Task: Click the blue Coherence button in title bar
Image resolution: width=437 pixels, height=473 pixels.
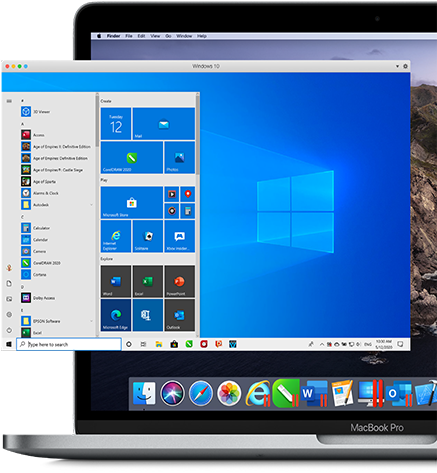Action: click(26, 66)
